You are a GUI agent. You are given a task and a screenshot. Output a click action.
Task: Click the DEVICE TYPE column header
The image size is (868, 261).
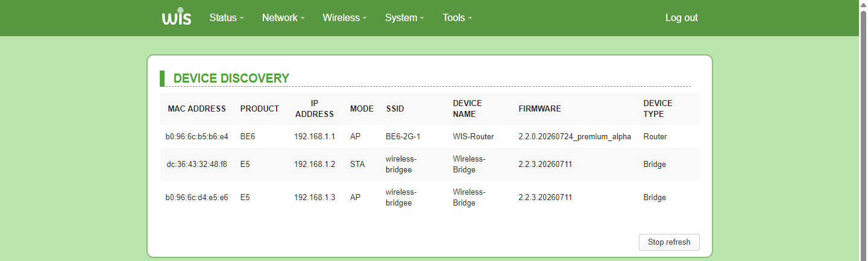(658, 109)
